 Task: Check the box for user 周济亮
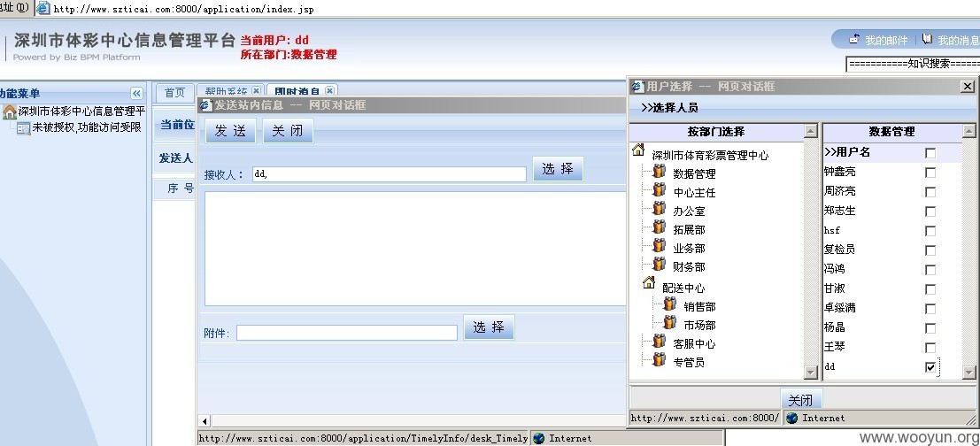click(x=930, y=192)
